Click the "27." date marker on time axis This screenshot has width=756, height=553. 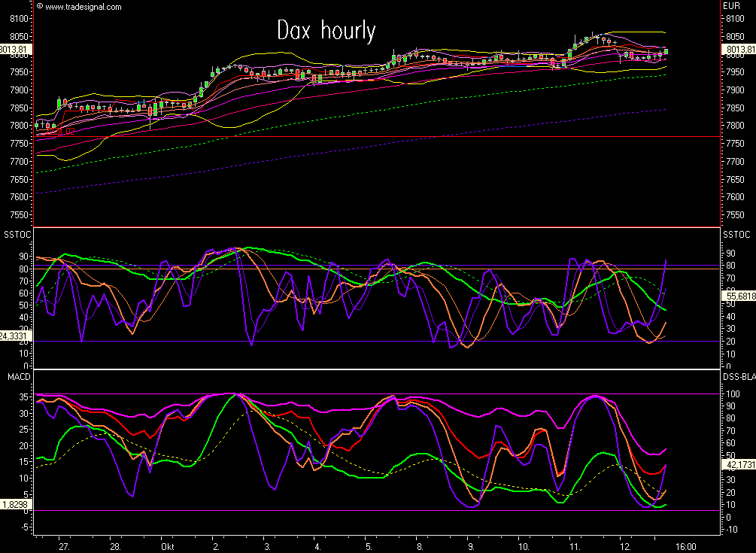coord(65,548)
